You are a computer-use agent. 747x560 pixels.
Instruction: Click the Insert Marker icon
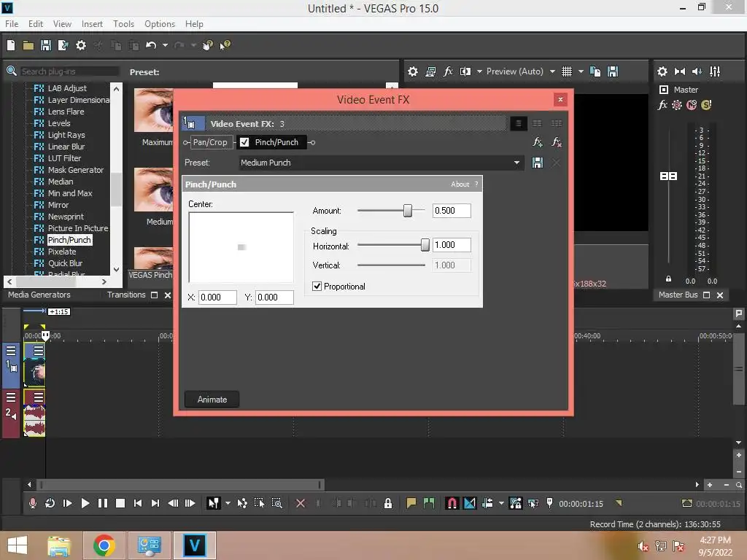click(411, 503)
